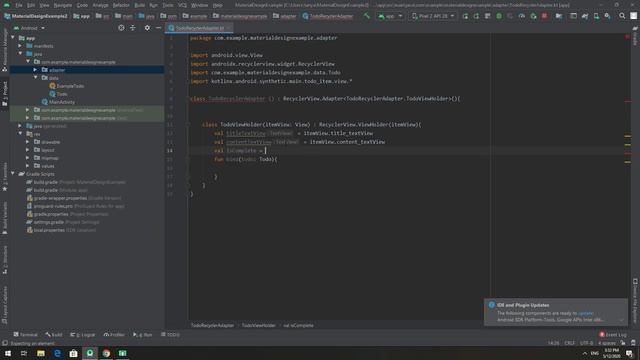Screen dimensions: 640x360
Task: Click TodoViewHolder in the editor breadcrumb
Action: point(258,325)
